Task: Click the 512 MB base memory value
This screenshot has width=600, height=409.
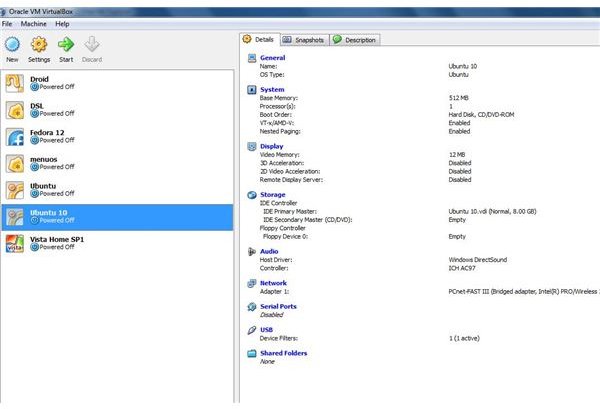Action: (x=458, y=98)
